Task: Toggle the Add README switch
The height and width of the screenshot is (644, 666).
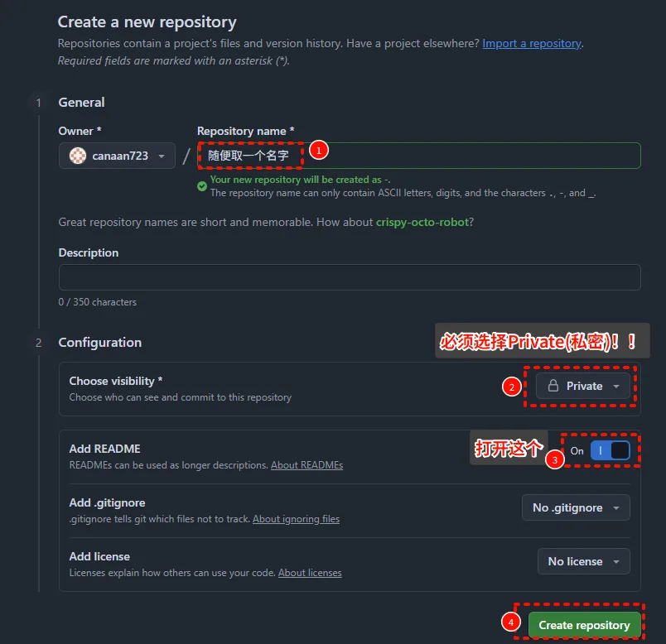Action: point(610,451)
